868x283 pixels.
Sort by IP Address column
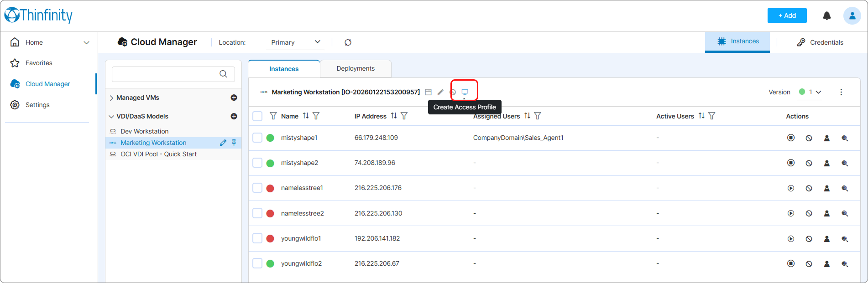coord(393,116)
